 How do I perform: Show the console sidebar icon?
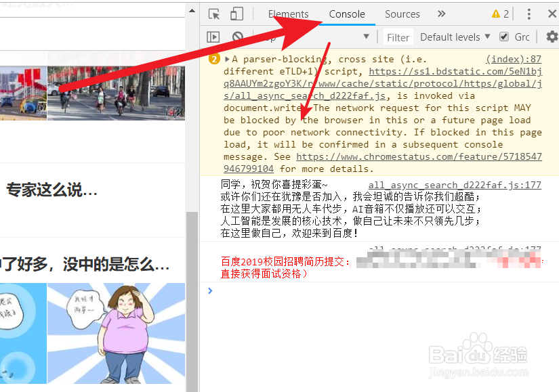[213, 37]
